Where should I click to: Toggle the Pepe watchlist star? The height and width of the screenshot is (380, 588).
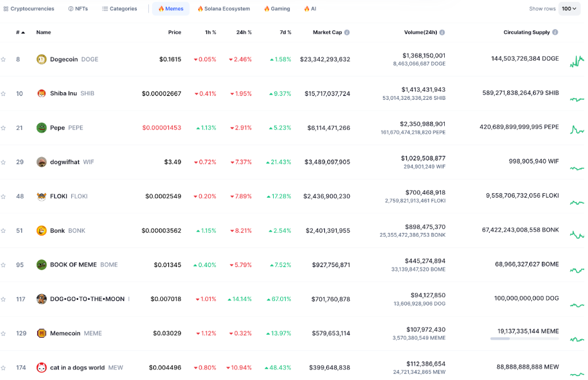3,128
